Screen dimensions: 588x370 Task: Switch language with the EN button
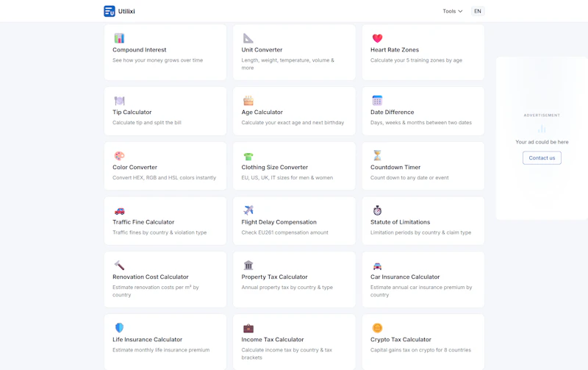477,11
